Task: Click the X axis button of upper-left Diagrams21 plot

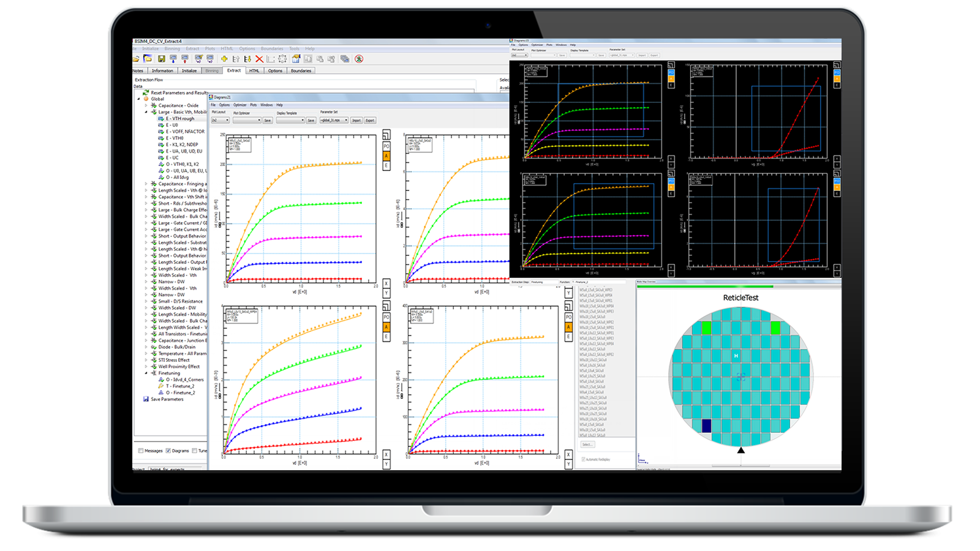Action: coord(386,283)
